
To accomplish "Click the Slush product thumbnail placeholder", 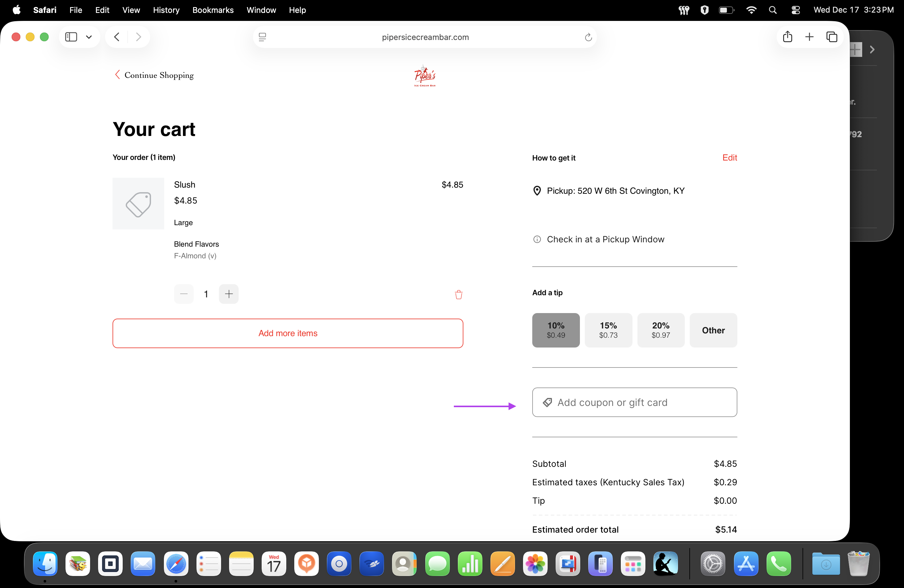I will [x=138, y=203].
